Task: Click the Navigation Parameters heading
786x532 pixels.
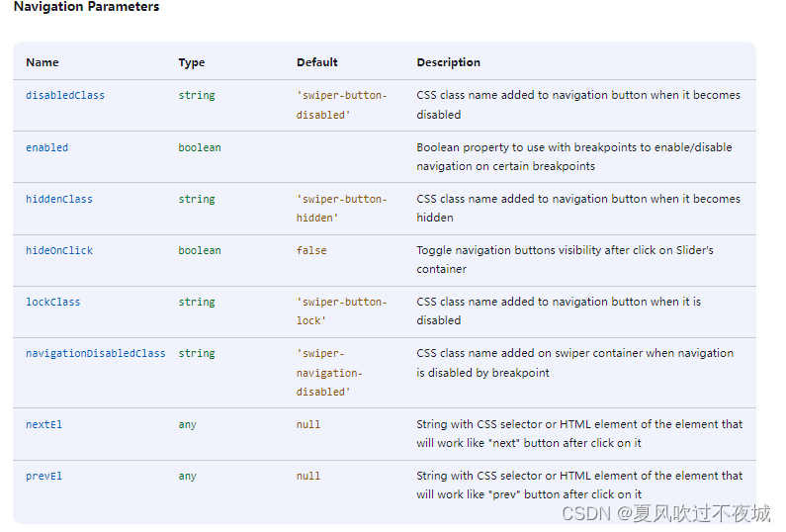Action: click(86, 7)
